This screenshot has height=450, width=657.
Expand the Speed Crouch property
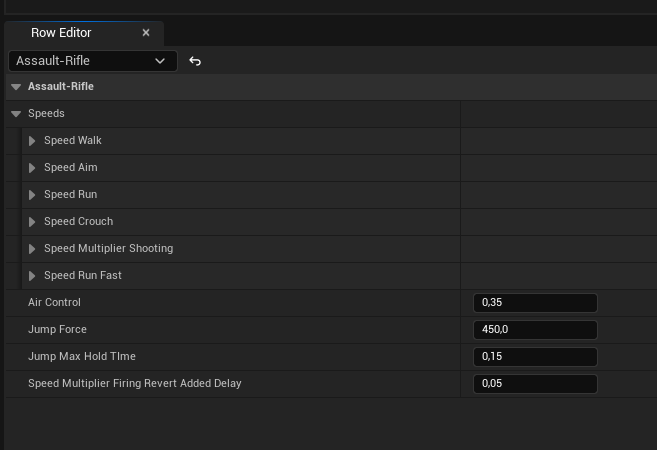point(32,222)
